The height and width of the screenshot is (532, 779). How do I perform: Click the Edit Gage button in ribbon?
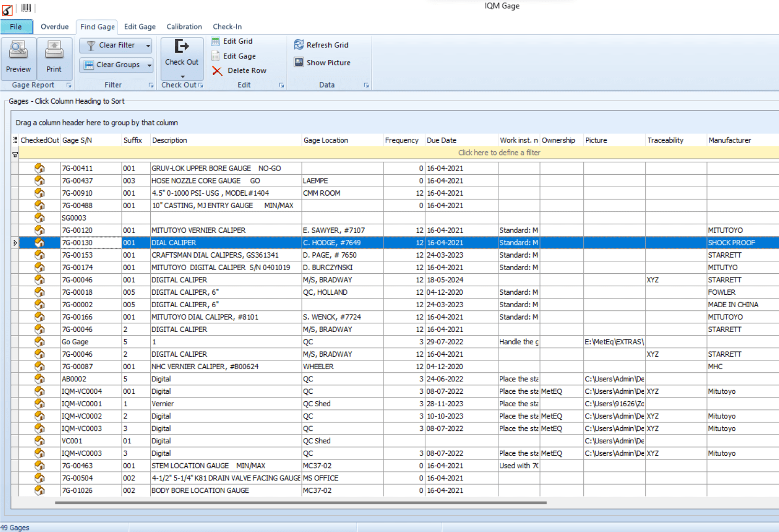pyautogui.click(x=239, y=56)
